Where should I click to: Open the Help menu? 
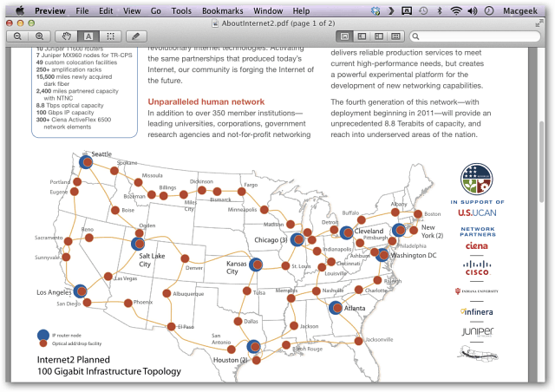pyautogui.click(x=301, y=11)
